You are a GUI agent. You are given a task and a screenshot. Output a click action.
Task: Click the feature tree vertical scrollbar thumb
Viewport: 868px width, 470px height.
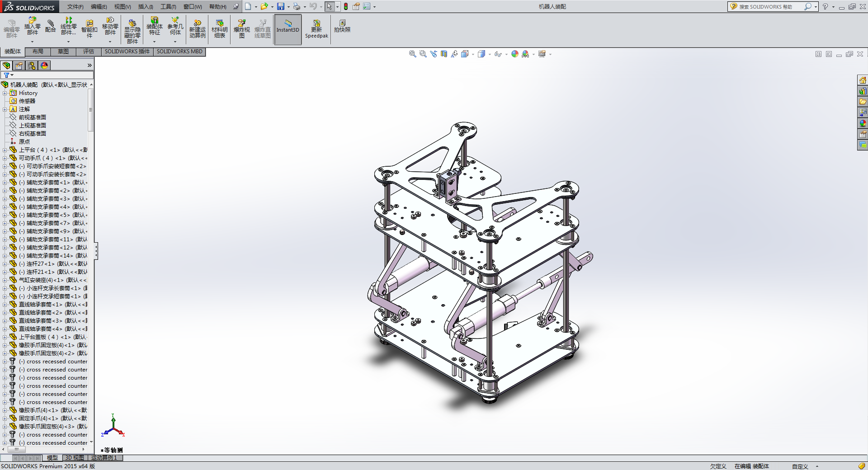tap(91, 110)
